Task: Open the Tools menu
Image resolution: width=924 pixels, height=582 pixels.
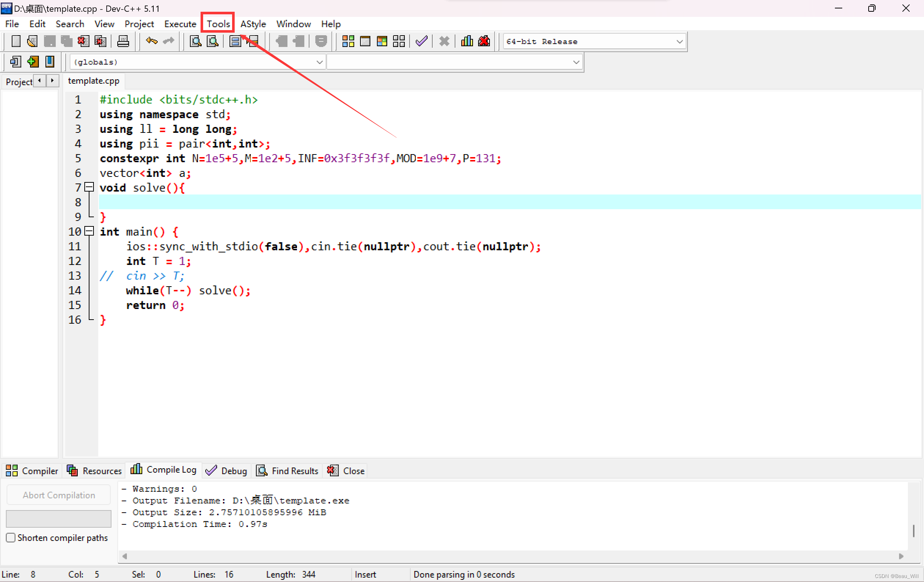Action: [218, 24]
